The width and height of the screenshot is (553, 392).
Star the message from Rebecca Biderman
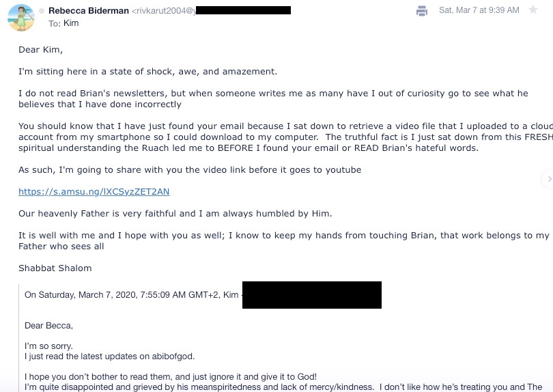[533, 10]
